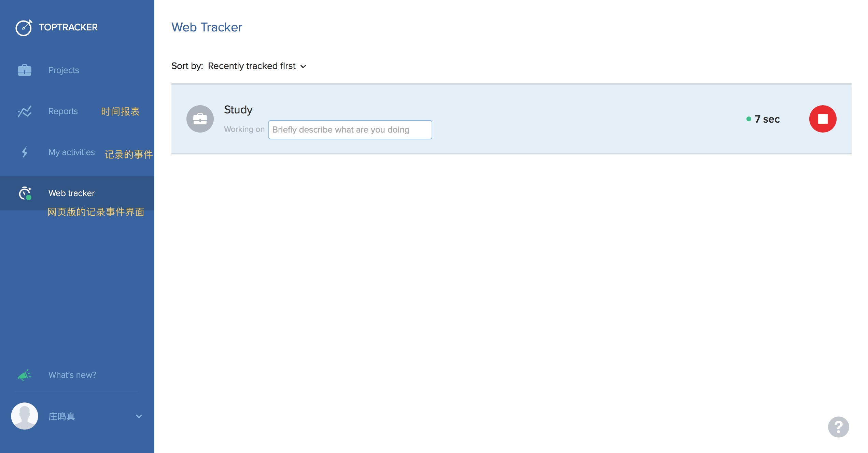Click the Reports chart icon
The width and height of the screenshot is (868, 453).
pyautogui.click(x=25, y=111)
